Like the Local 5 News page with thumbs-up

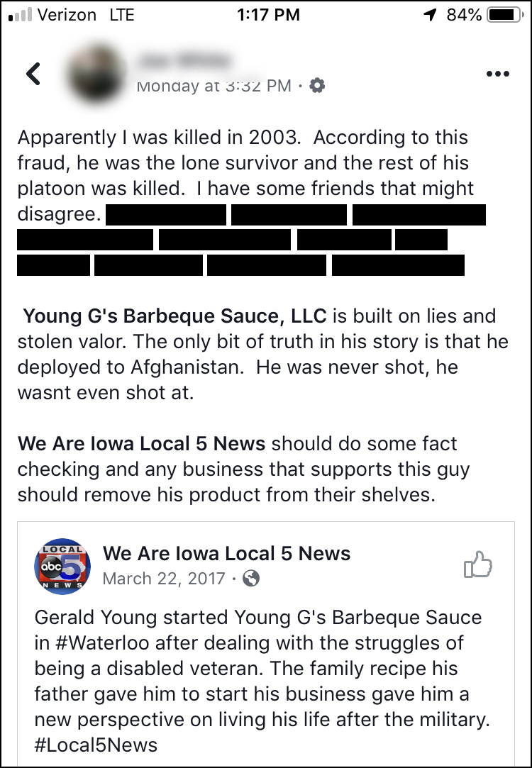click(477, 565)
